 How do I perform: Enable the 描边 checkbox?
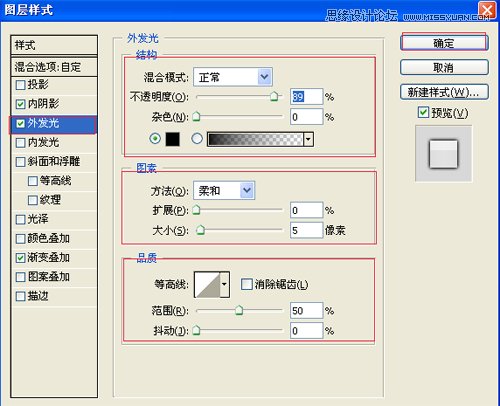(21, 296)
